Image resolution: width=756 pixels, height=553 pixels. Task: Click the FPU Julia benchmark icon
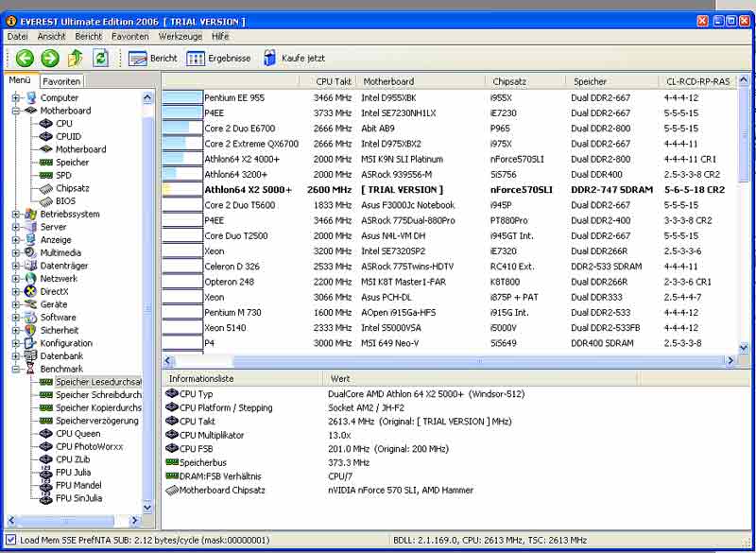[45, 473]
